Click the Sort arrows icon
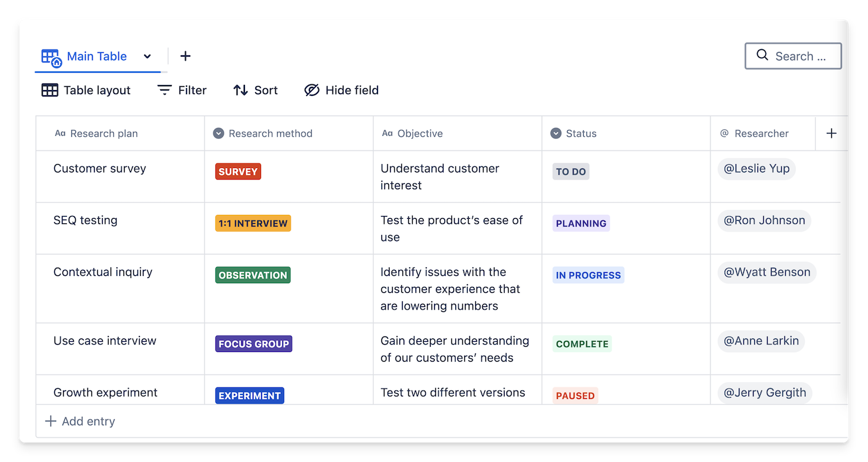Viewport: 868px width, 462px height. click(x=240, y=90)
